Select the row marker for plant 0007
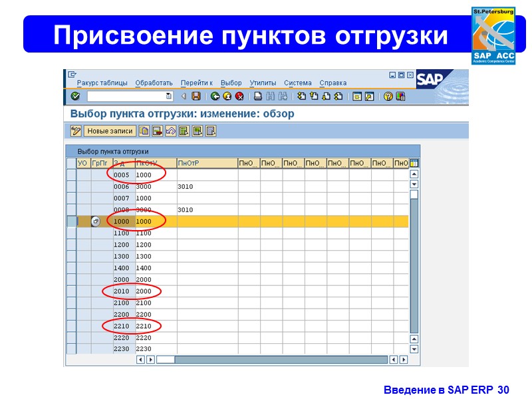Image resolution: width=532 pixels, height=399 pixels. tap(71, 198)
